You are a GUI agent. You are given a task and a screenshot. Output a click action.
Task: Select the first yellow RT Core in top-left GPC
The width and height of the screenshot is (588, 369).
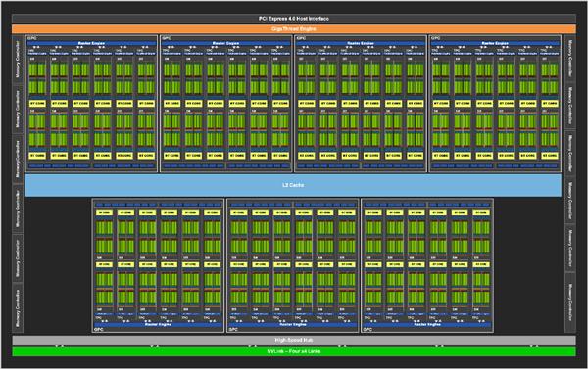pyautogui.click(x=37, y=103)
